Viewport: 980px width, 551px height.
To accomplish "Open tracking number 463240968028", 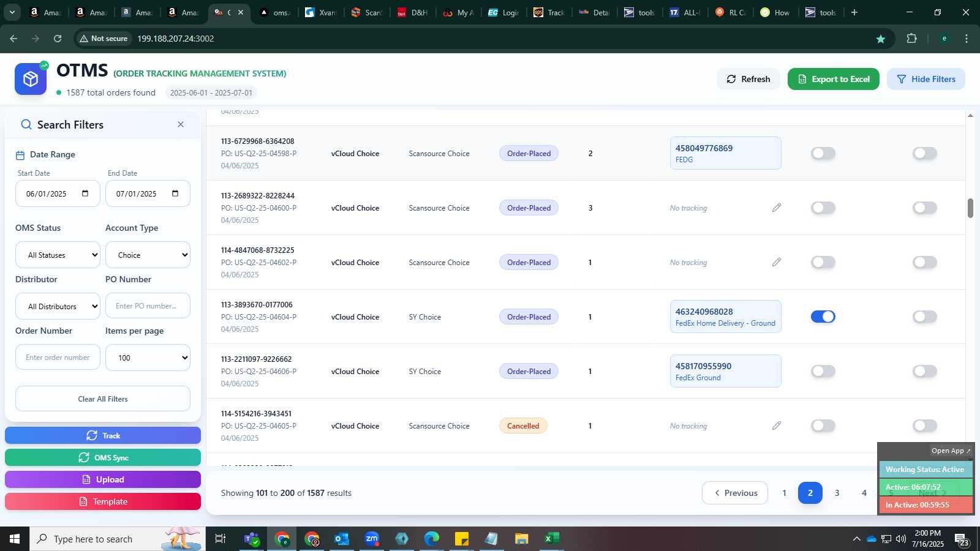I will pos(704,312).
